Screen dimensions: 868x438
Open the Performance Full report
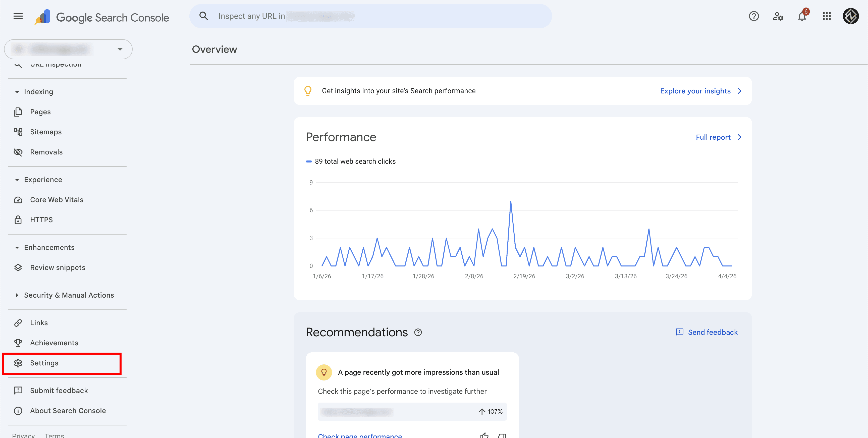(x=714, y=137)
